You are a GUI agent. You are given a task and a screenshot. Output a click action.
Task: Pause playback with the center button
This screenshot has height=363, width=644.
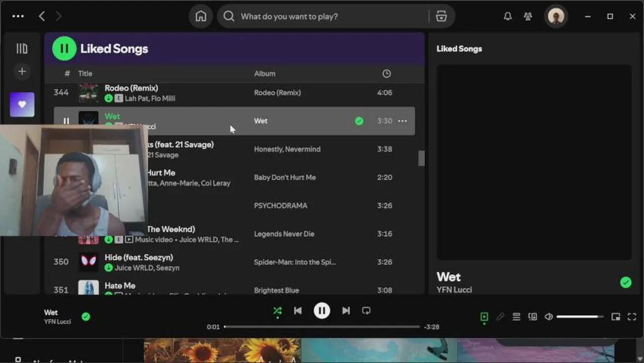click(321, 311)
